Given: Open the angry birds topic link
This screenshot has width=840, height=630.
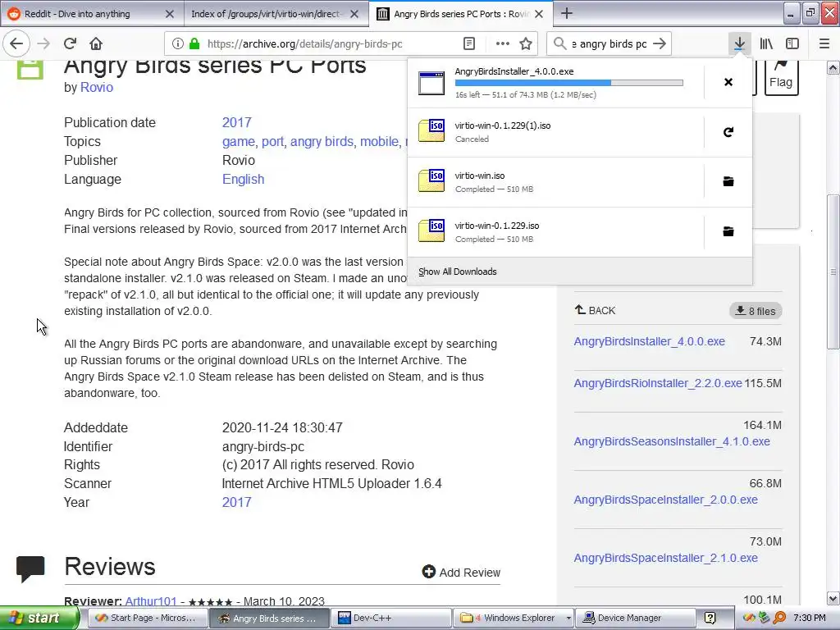Looking at the screenshot, I should coord(322,141).
